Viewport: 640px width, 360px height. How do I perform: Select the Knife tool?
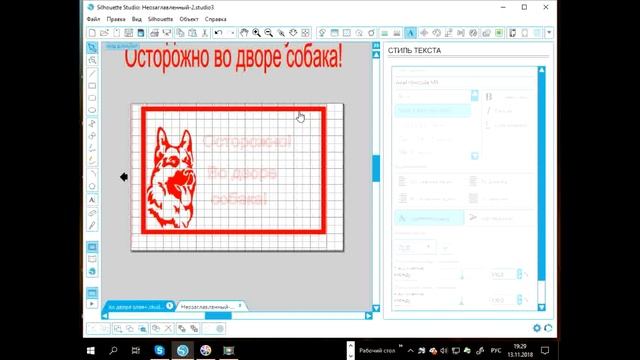[92, 225]
